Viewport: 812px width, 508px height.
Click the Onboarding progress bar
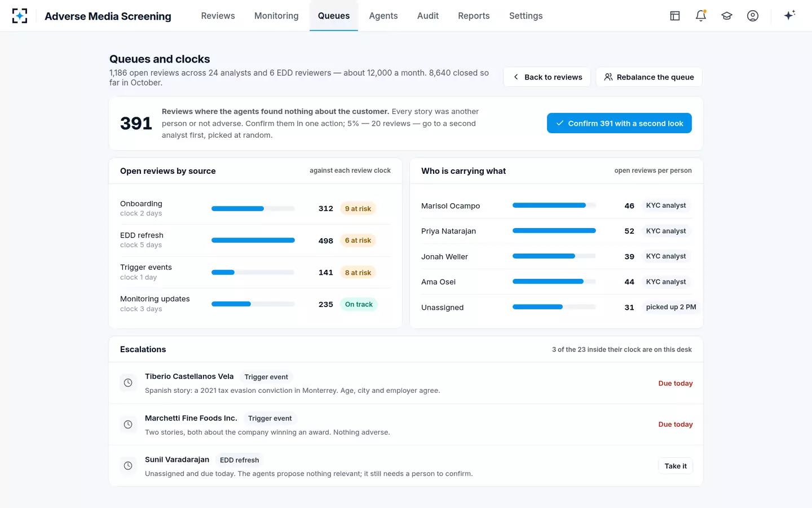click(x=253, y=209)
